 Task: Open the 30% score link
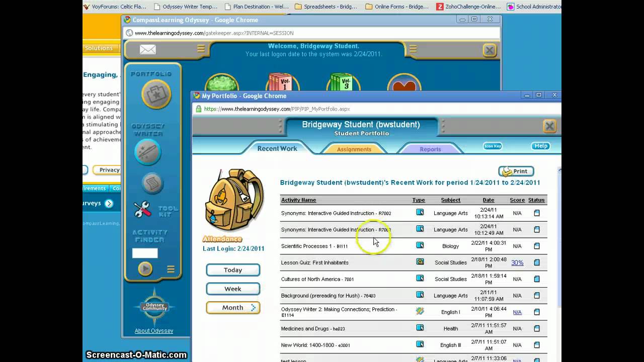pos(517,262)
